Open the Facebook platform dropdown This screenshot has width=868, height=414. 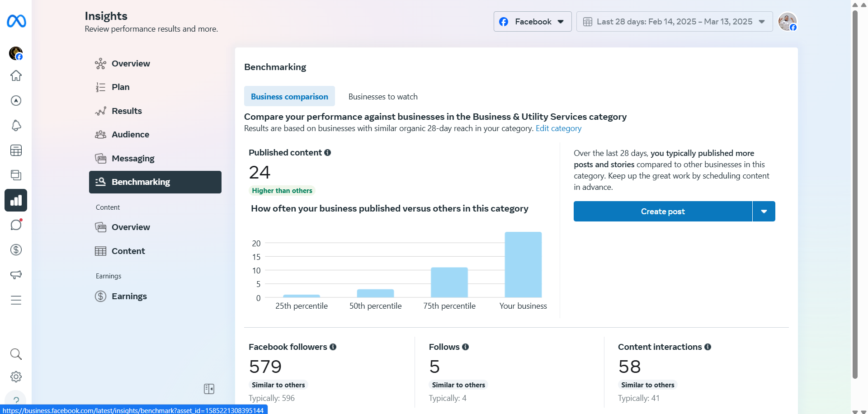point(533,22)
